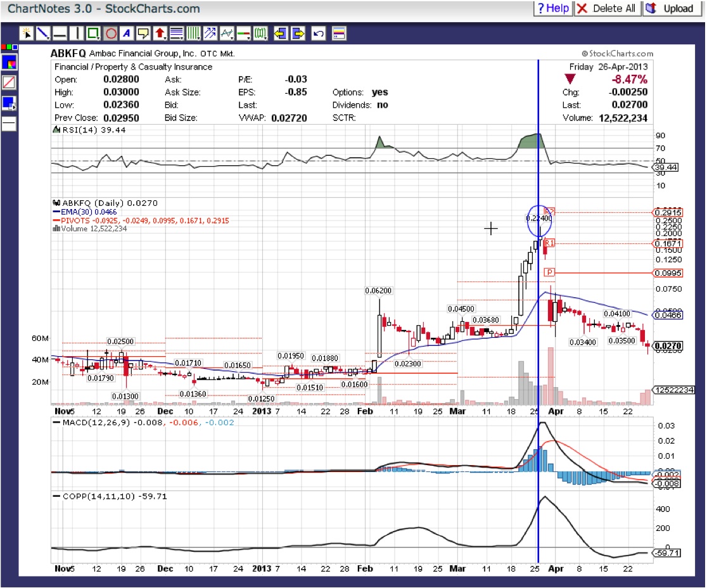This screenshot has height=588, width=707.
Task: Click the yellow left arrow icon
Action: (281, 34)
